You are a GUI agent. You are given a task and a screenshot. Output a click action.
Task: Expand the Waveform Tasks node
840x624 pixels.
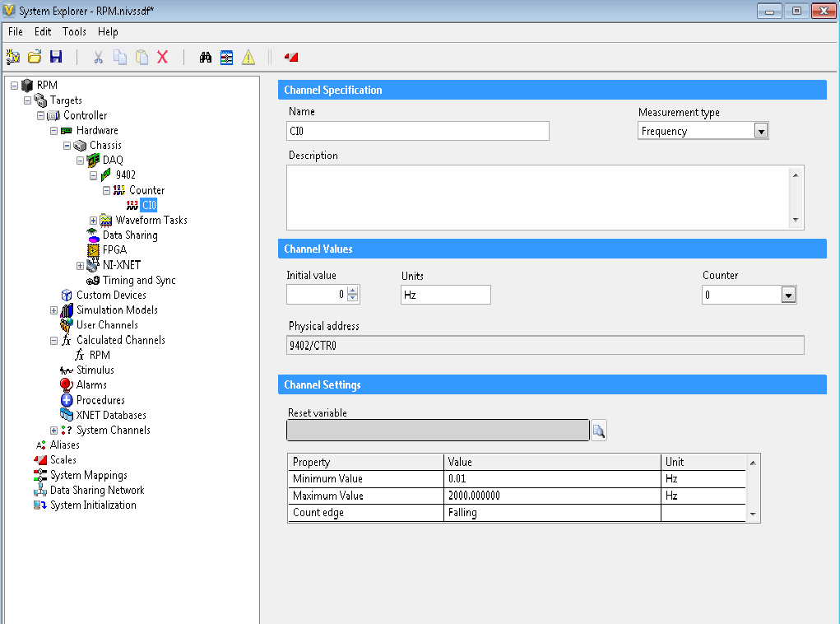(93, 221)
